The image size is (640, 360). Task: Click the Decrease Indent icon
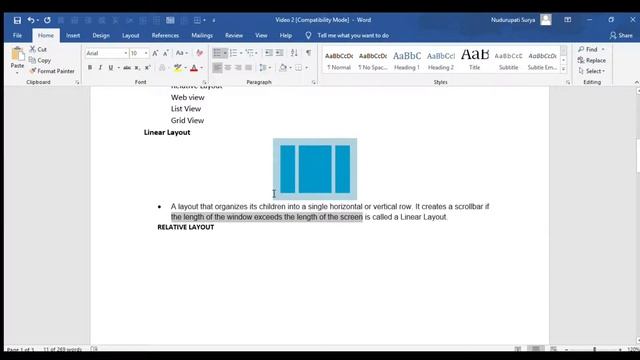click(269, 53)
